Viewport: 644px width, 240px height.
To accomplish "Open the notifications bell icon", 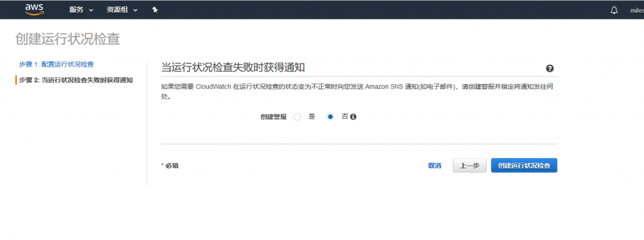I will coord(614,10).
